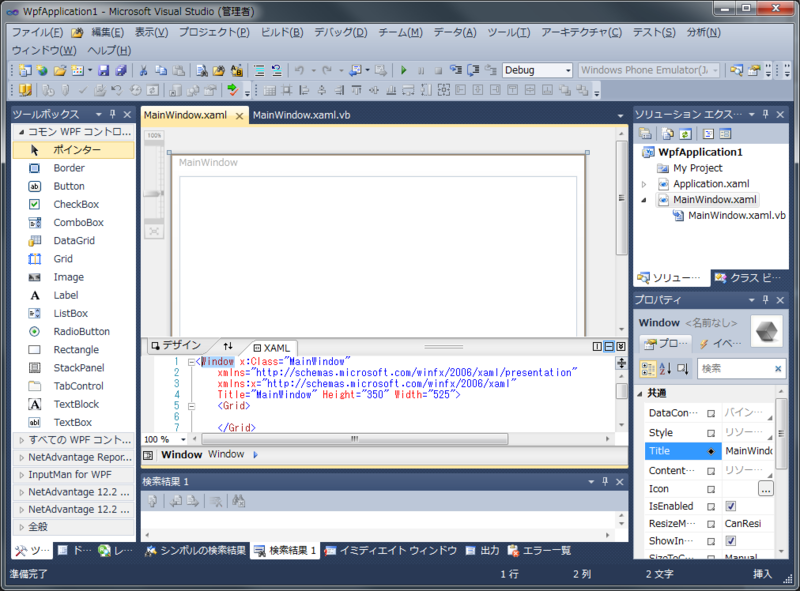Viewport: 800px width, 591px height.
Task: Open the クラス ビ... class view tab
Action: (748, 278)
